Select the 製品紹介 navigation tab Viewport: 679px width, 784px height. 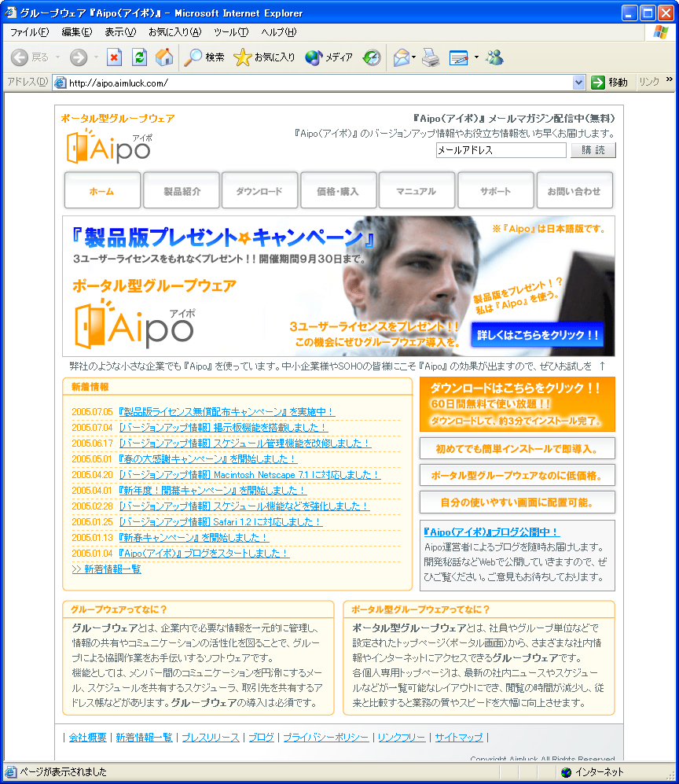point(182,190)
